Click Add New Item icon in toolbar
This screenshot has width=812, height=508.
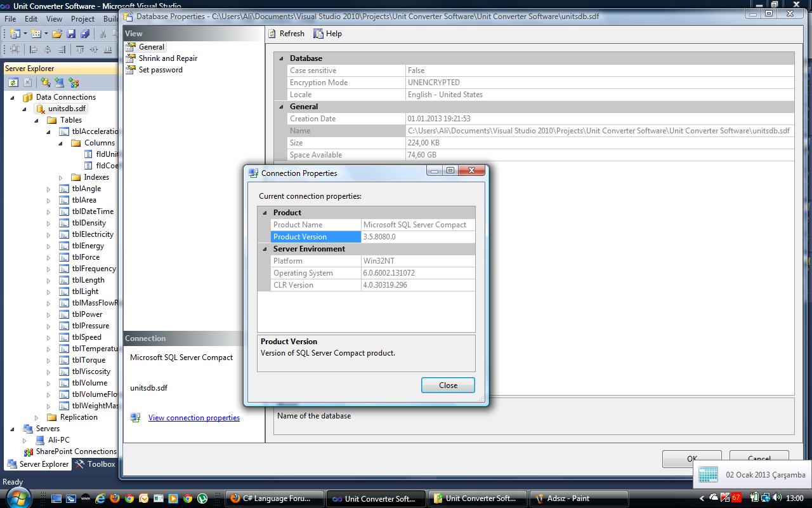coord(36,34)
